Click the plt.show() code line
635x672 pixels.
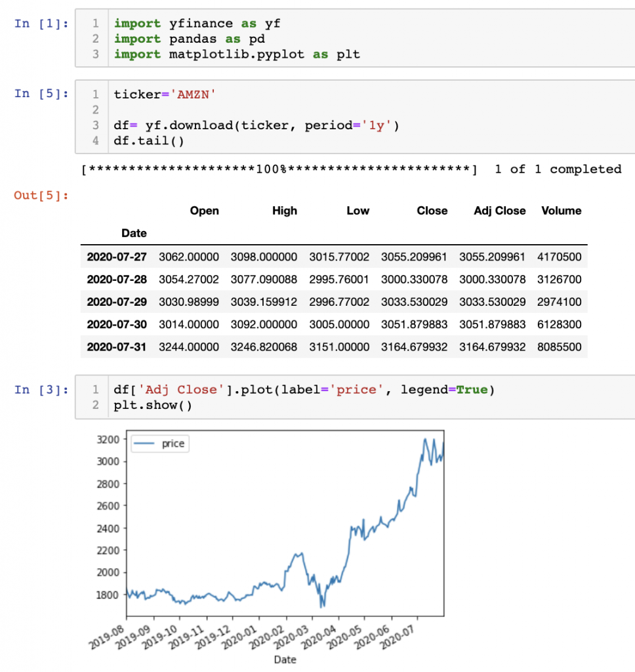pyautogui.click(x=152, y=405)
